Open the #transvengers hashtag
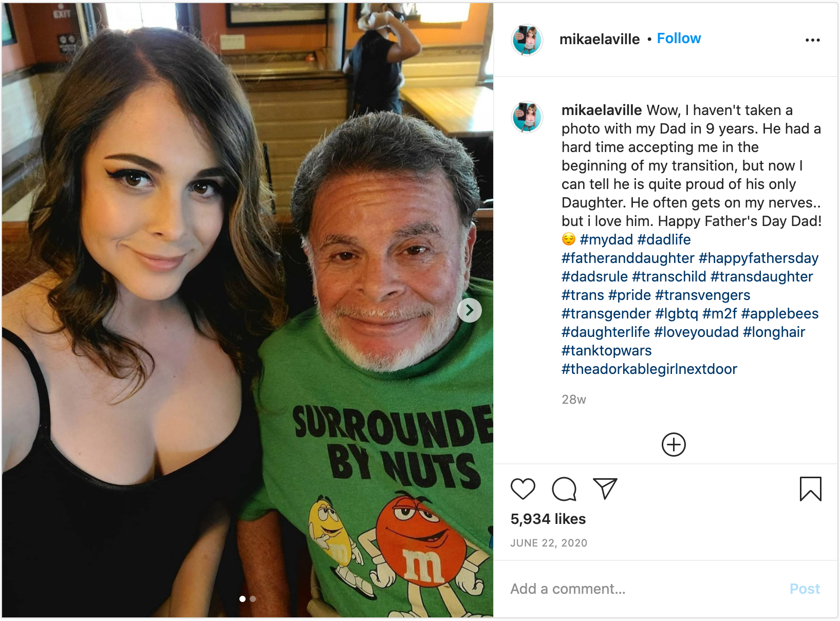 (x=703, y=295)
